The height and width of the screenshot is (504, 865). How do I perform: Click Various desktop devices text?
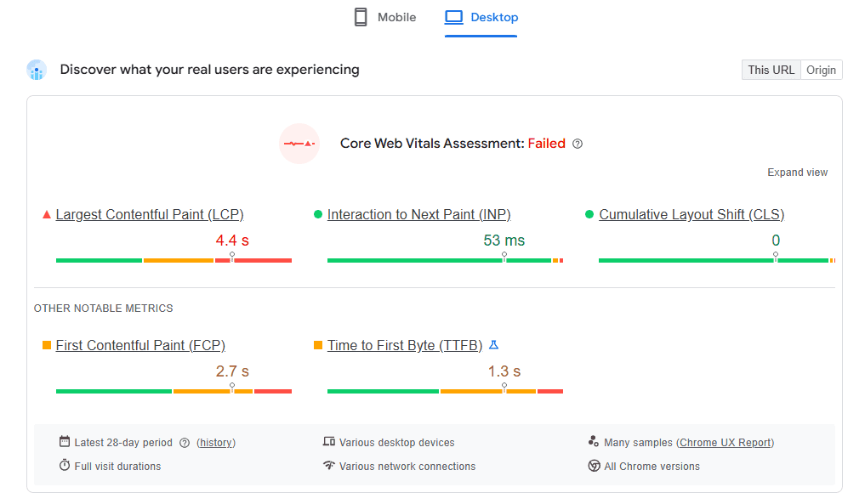click(396, 443)
